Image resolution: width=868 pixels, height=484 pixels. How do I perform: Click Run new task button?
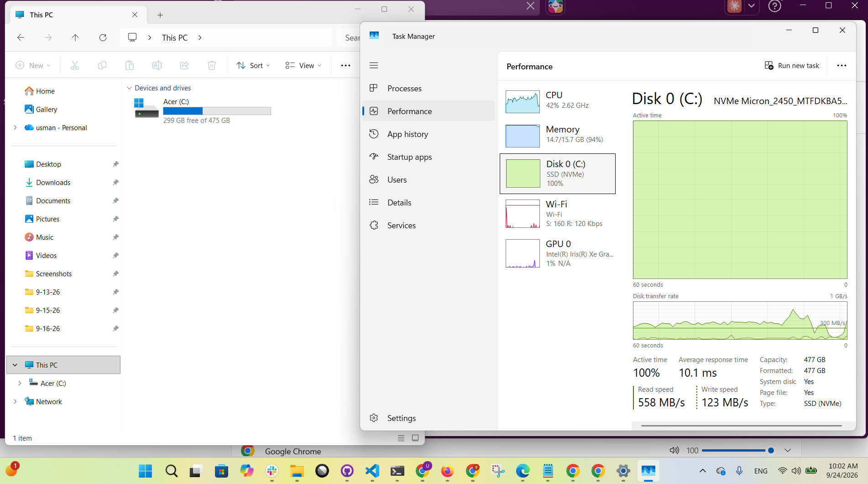(792, 66)
